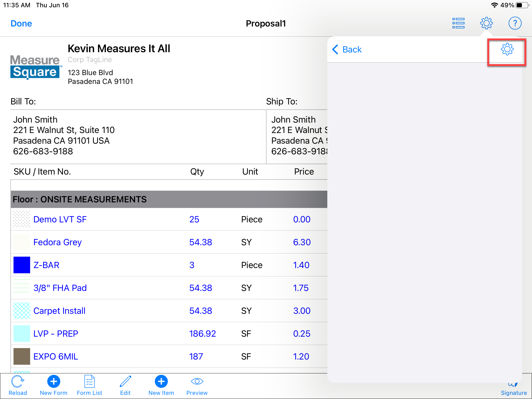The image size is (532, 399).
Task: Tap the Reload icon
Action: 18,382
